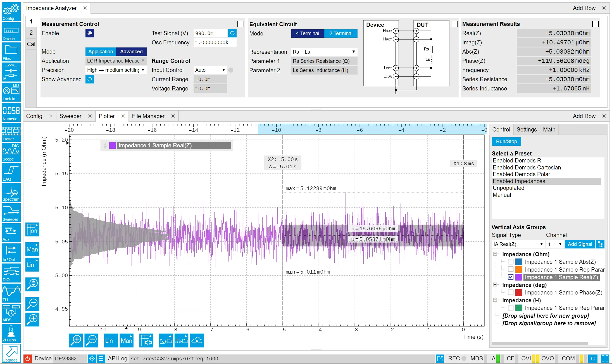Open the Aux sidebar icon
The image size is (612, 364).
click(11, 233)
